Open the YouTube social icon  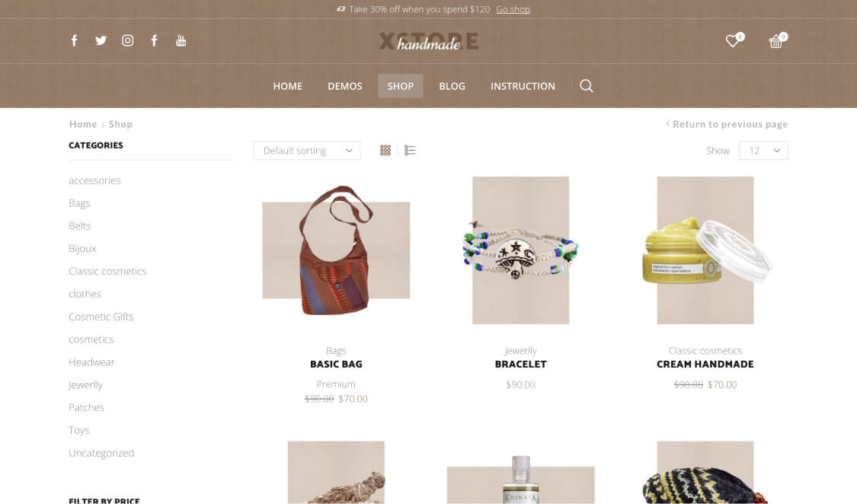(x=181, y=40)
